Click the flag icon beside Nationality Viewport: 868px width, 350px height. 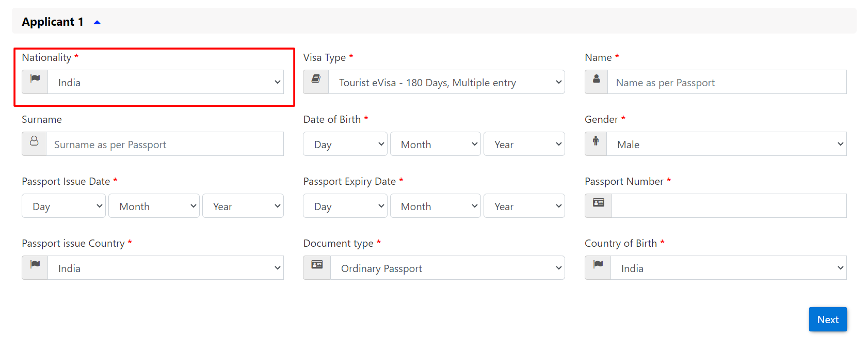point(35,79)
